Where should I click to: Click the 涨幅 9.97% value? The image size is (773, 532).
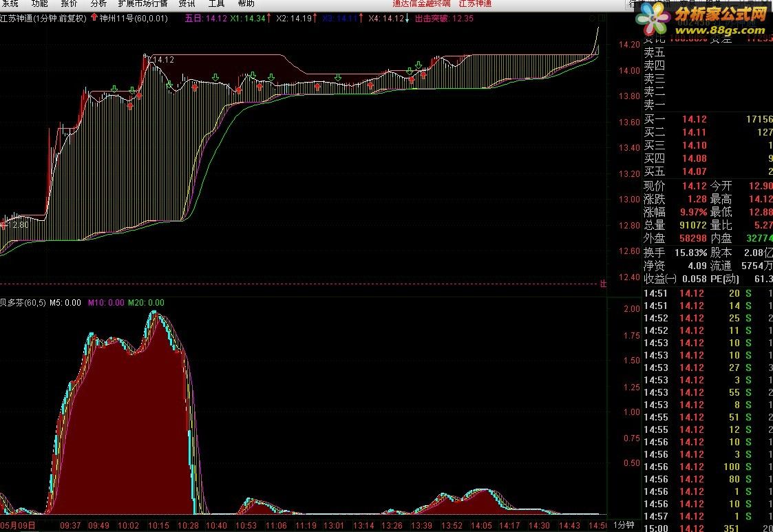693,212
